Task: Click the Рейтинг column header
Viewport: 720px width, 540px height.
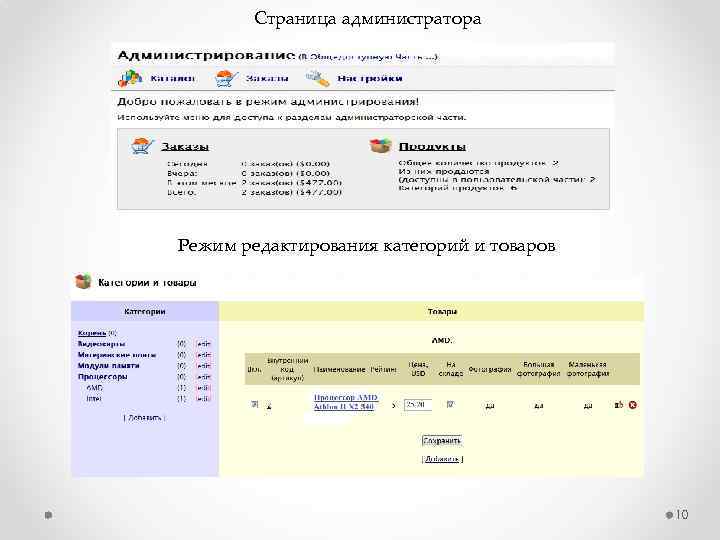Action: pyautogui.click(x=383, y=369)
